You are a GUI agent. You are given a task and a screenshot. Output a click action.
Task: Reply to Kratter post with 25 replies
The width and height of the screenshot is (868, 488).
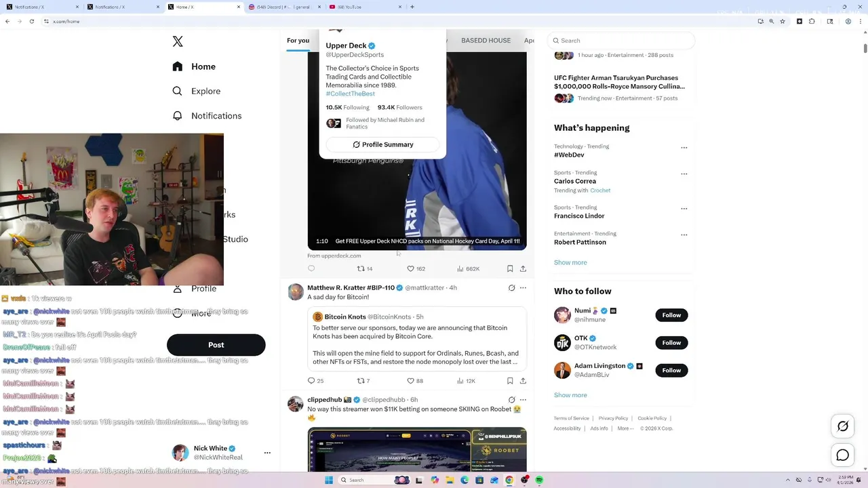(315, 381)
